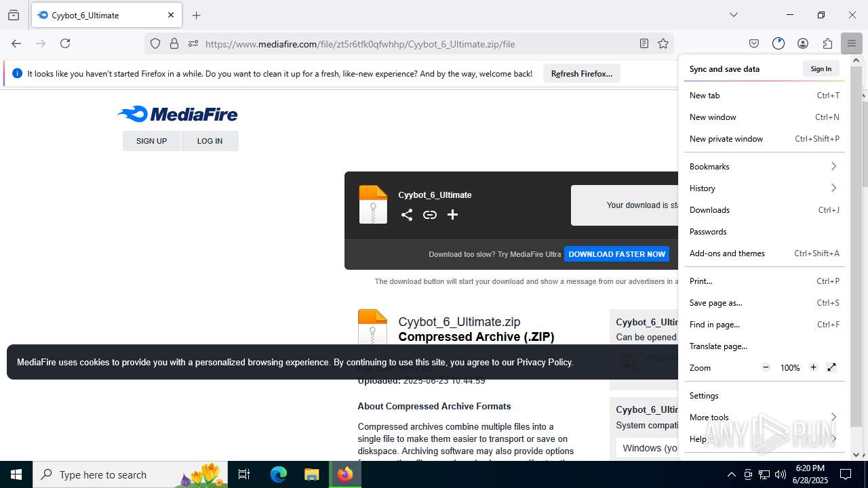Image resolution: width=868 pixels, height=488 pixels.
Task: Click the Refresh Firefox button
Action: (x=582, y=74)
